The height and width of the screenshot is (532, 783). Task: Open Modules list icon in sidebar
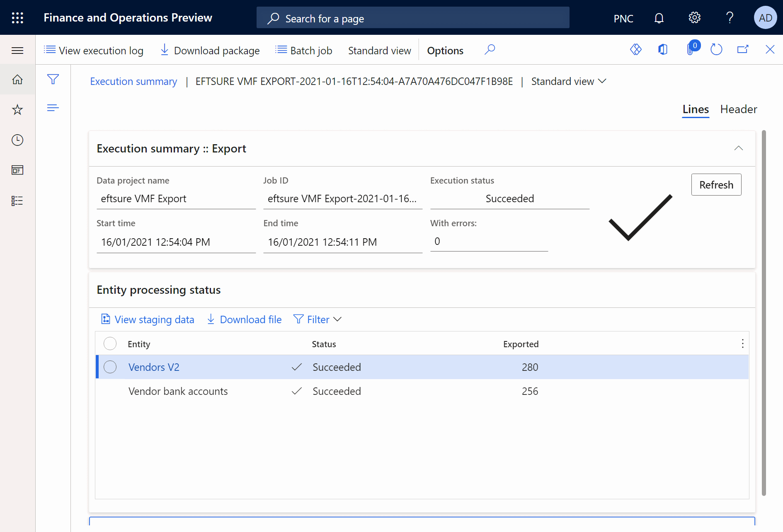coord(17,201)
